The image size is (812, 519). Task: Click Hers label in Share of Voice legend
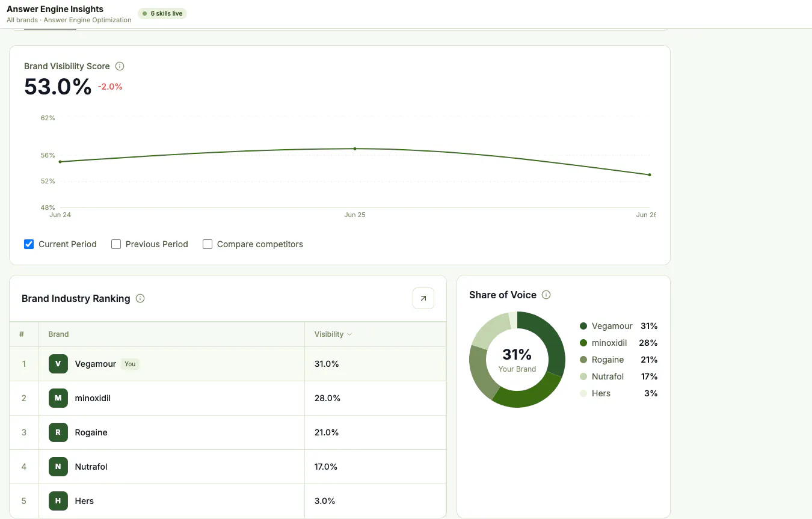pyautogui.click(x=601, y=393)
